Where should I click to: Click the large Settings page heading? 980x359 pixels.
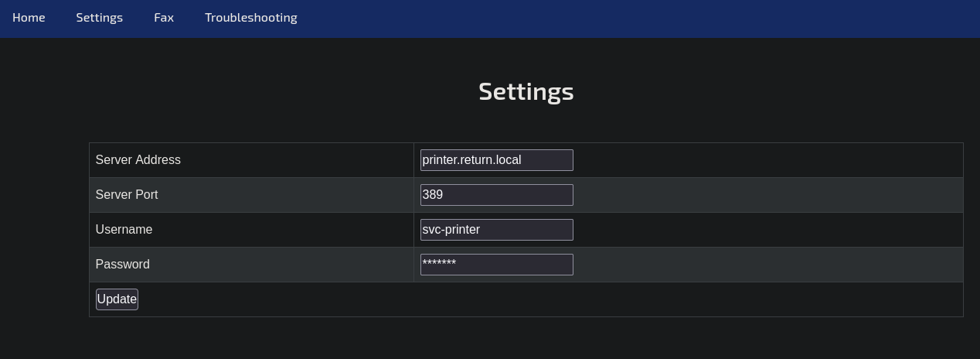526,91
